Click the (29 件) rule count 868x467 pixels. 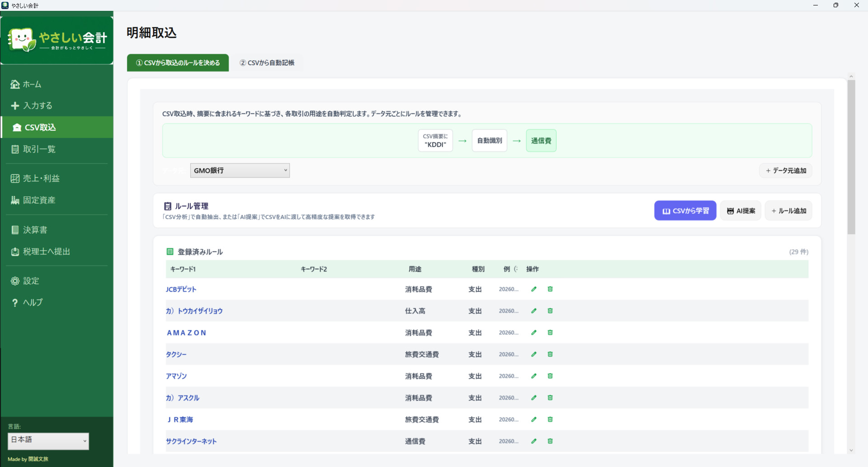click(799, 252)
